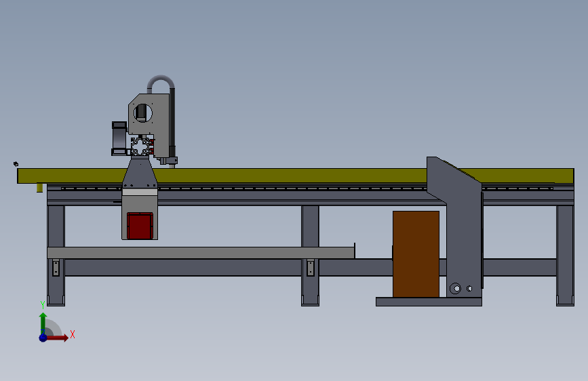
Task: Select the olive green table top
Action: click(x=296, y=176)
